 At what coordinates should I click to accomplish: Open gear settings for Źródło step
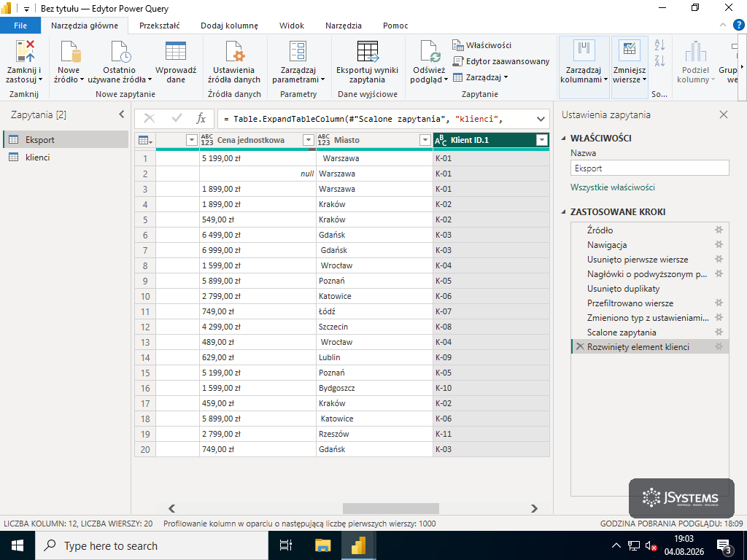pos(719,230)
